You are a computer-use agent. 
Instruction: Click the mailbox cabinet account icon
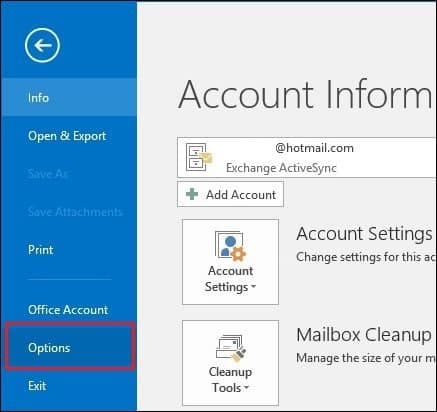pyautogui.click(x=199, y=157)
